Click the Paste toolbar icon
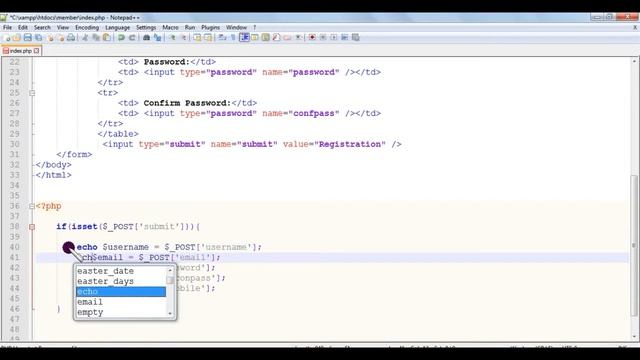 [x=107, y=38]
